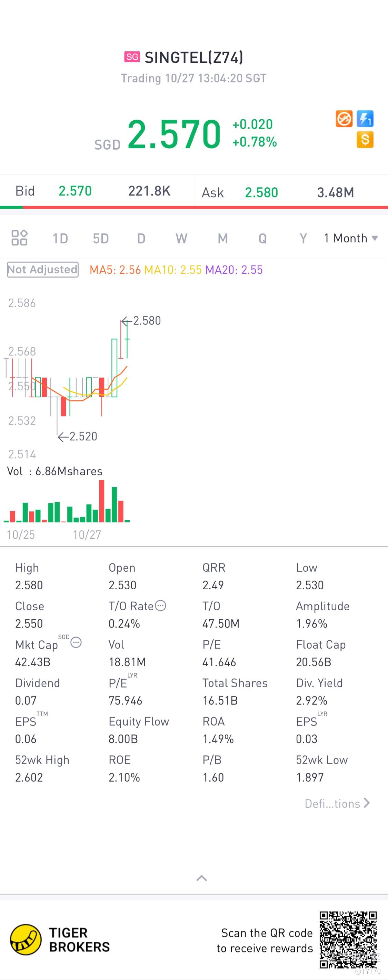
Task: Tap the Tiger Brokers logo
Action: (x=26, y=939)
